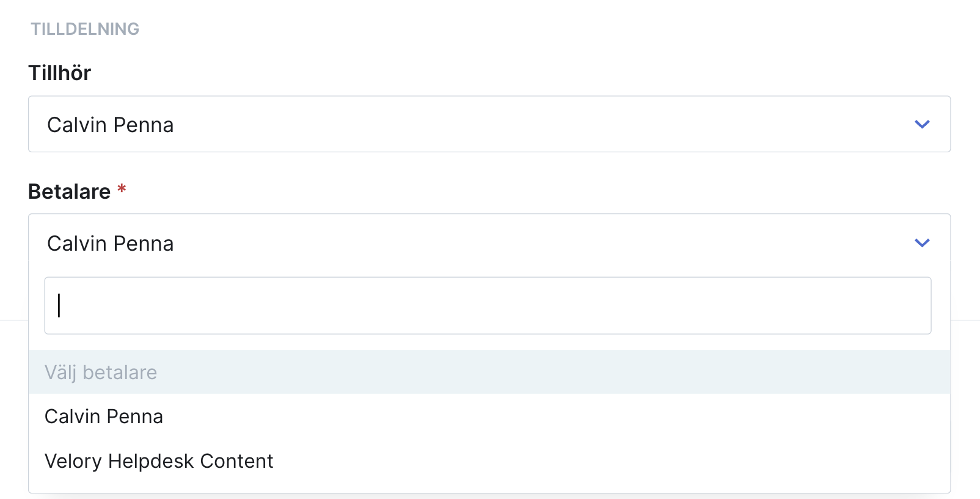Open the Tillhör combo box

pyautogui.click(x=489, y=124)
